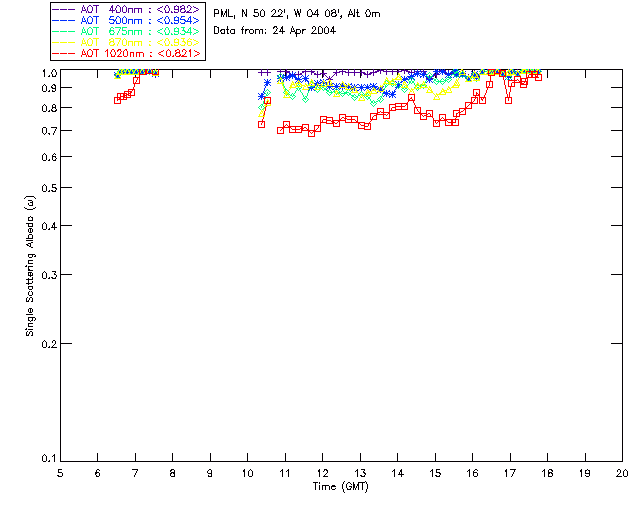Click the x-axis tick label 16
This screenshot has width=640, height=512.
473,473
